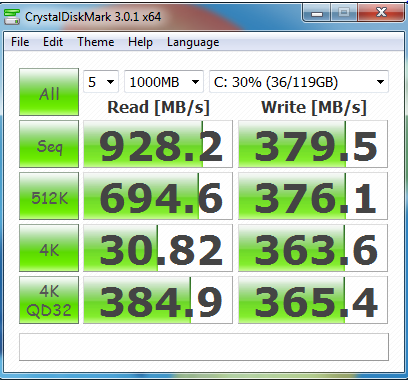Run all benchmarks with the All button

click(49, 92)
